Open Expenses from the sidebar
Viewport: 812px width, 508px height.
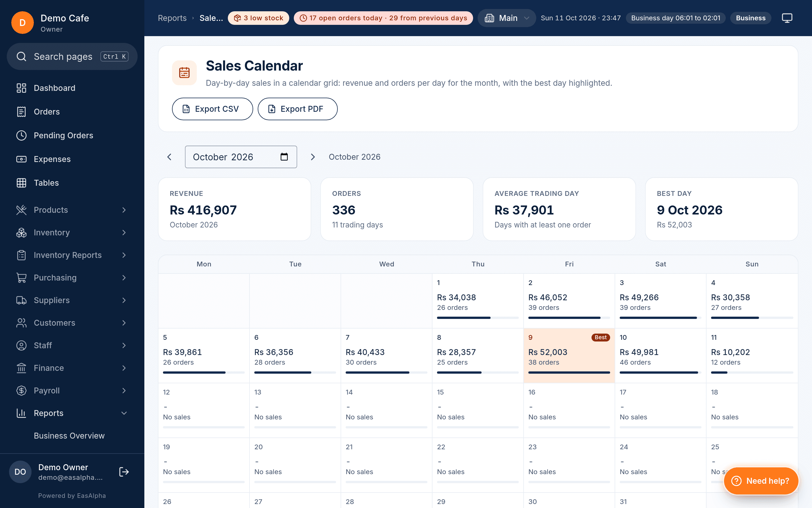72,159
